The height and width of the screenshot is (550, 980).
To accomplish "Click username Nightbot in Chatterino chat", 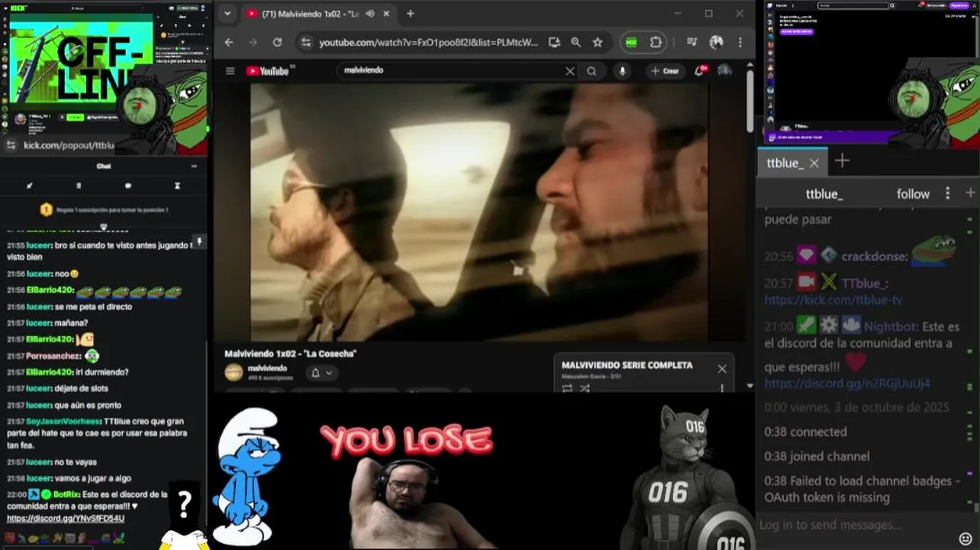I will [890, 326].
